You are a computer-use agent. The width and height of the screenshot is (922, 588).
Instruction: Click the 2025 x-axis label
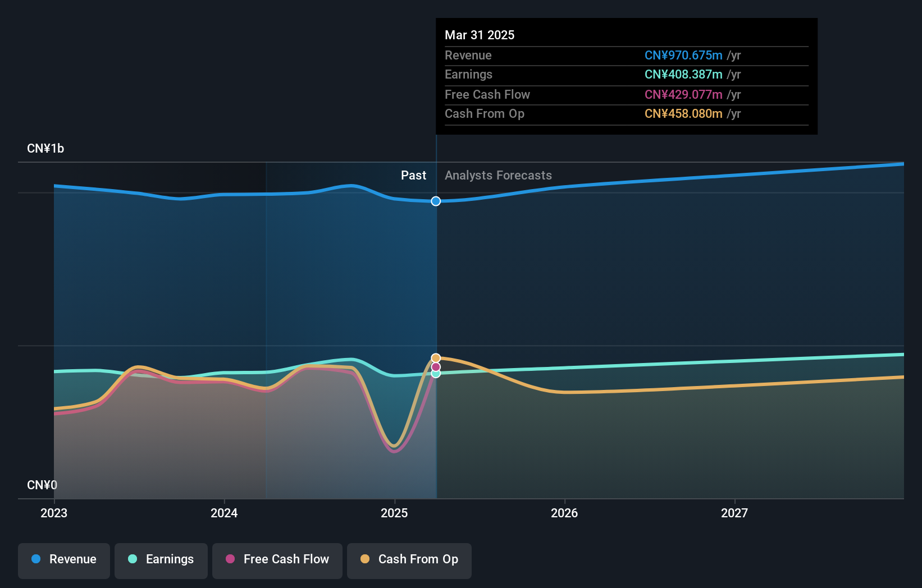pyautogui.click(x=394, y=513)
